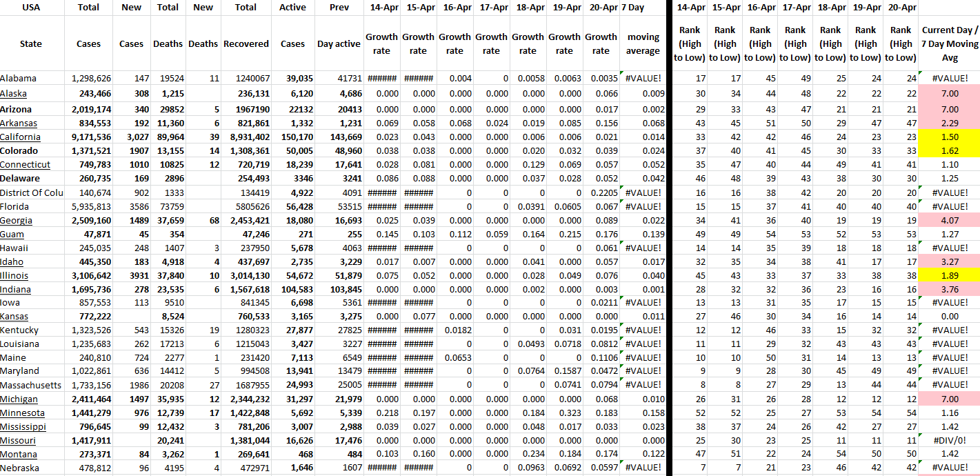Select the 'moving average' header cell
This screenshot has width=980, height=476.
(x=643, y=43)
